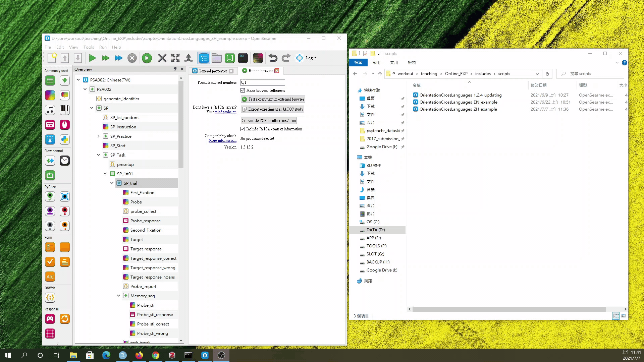Select the Tools menu item
The height and width of the screenshot is (362, 644).
click(x=89, y=47)
